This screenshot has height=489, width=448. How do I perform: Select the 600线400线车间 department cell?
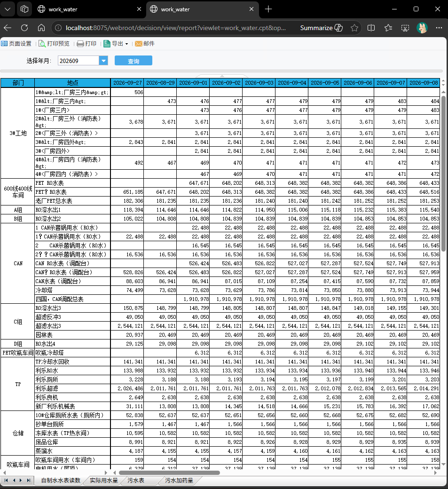click(18, 192)
